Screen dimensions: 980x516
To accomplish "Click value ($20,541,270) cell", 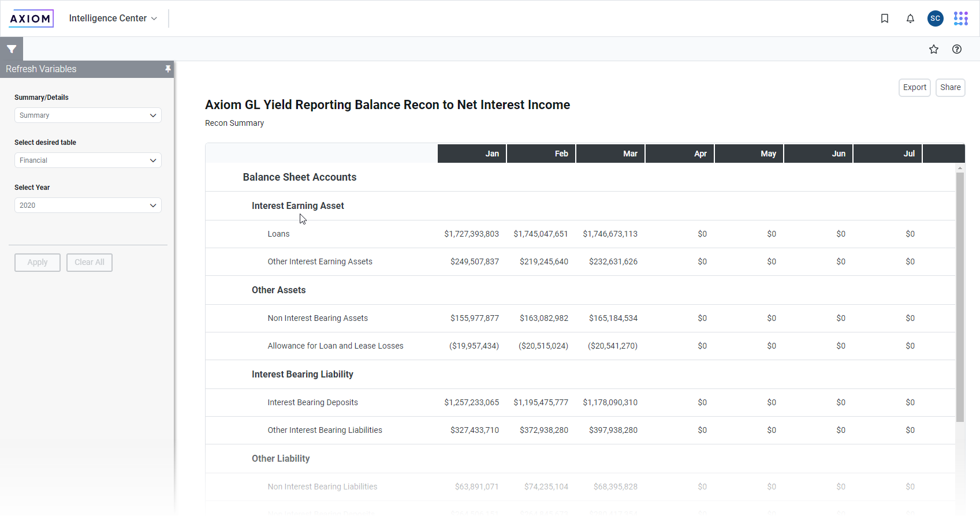I will point(613,346).
